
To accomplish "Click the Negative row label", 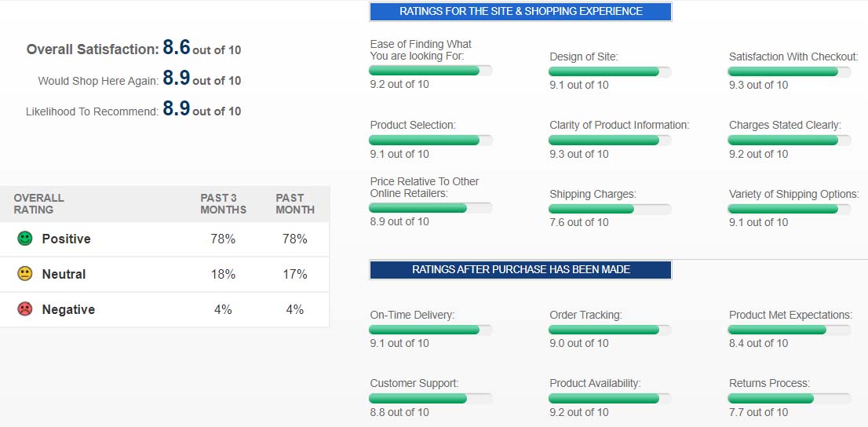I will tap(68, 309).
